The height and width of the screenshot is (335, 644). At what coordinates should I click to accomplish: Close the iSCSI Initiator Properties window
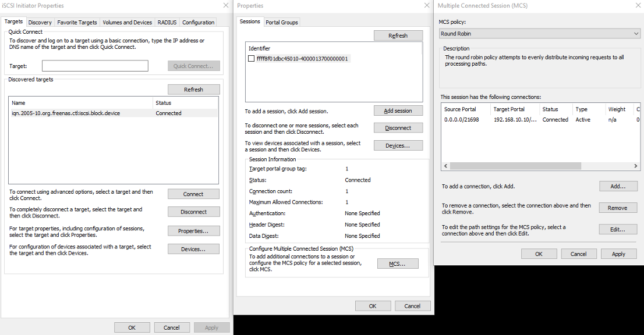[225, 5]
